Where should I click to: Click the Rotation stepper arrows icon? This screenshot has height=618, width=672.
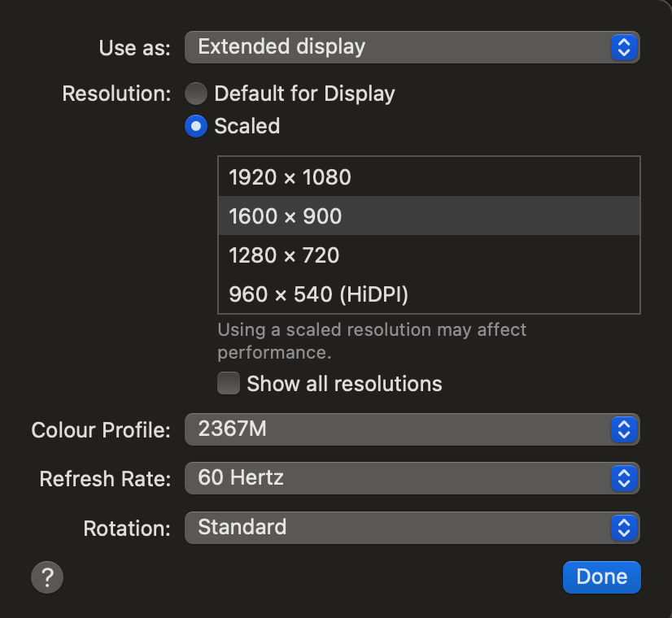pos(623,528)
